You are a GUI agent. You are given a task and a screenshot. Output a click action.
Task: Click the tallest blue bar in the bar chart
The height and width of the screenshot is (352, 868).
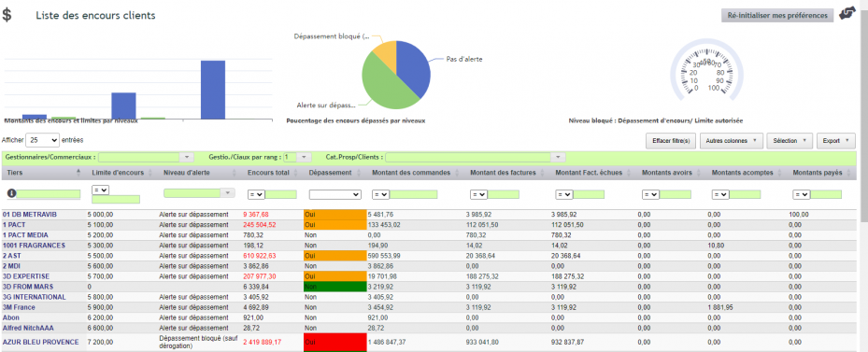213,90
